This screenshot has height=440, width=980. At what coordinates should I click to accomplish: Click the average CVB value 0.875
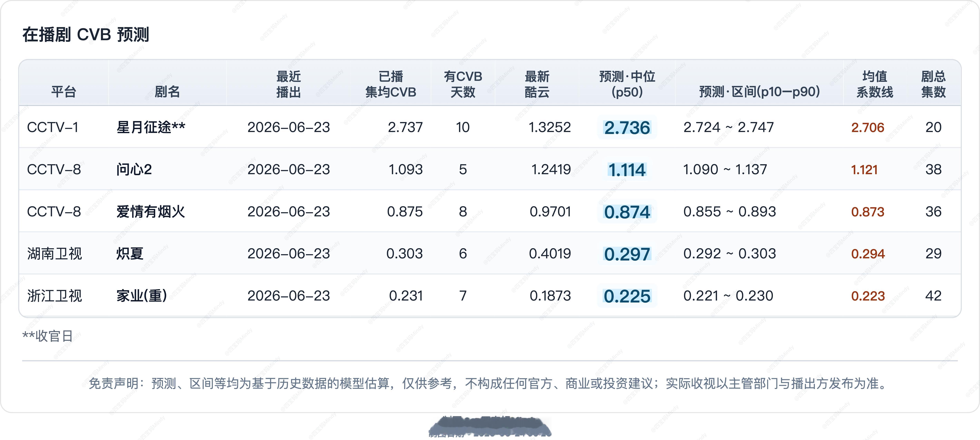(405, 212)
